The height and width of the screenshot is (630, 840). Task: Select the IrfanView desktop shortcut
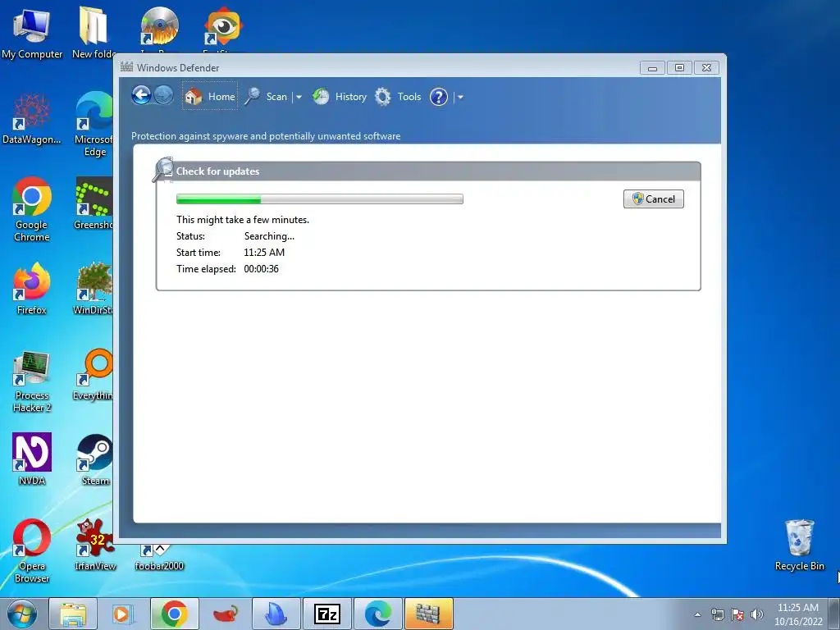pyautogui.click(x=95, y=545)
